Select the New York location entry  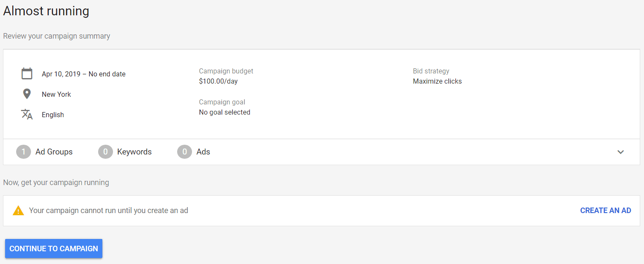point(56,94)
